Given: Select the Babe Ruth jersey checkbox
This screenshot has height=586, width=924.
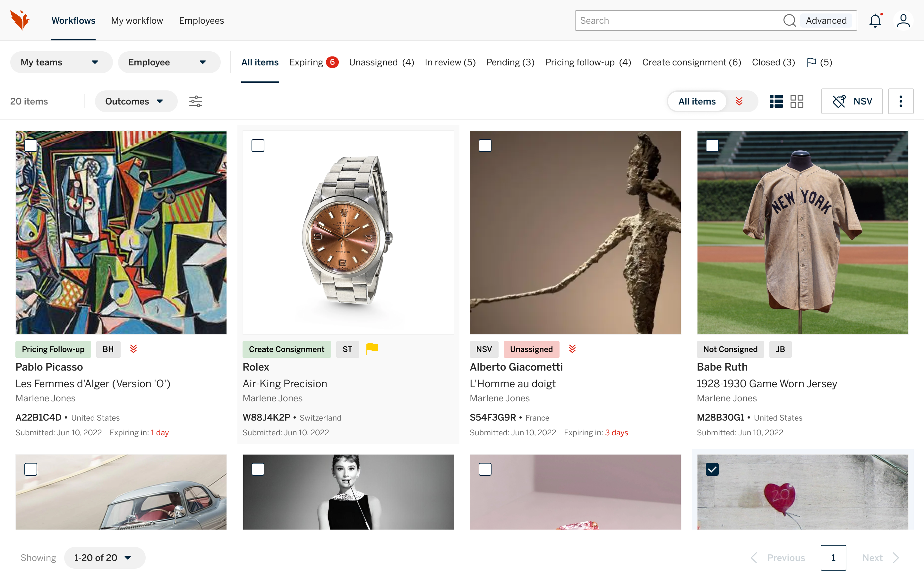Looking at the screenshot, I should tap(712, 145).
